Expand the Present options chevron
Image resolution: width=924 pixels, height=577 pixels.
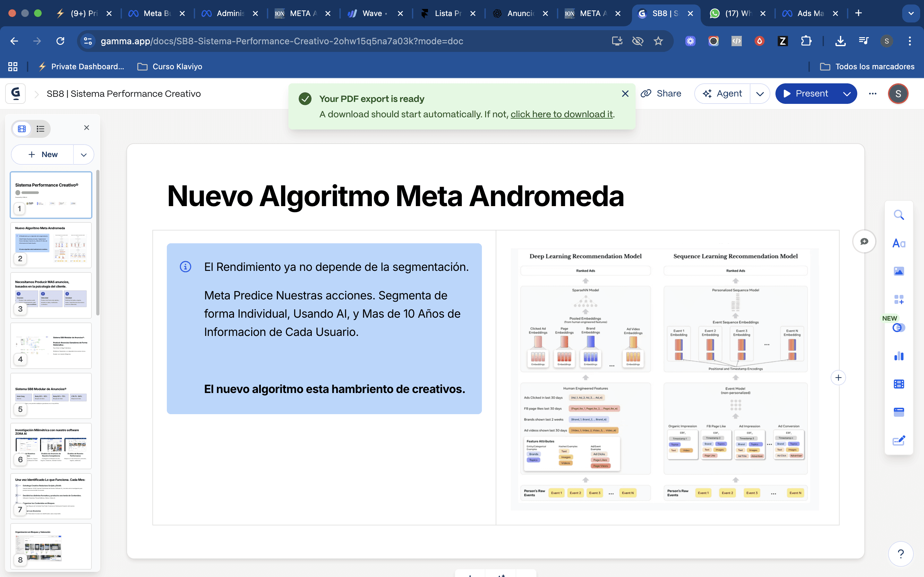[x=846, y=94]
